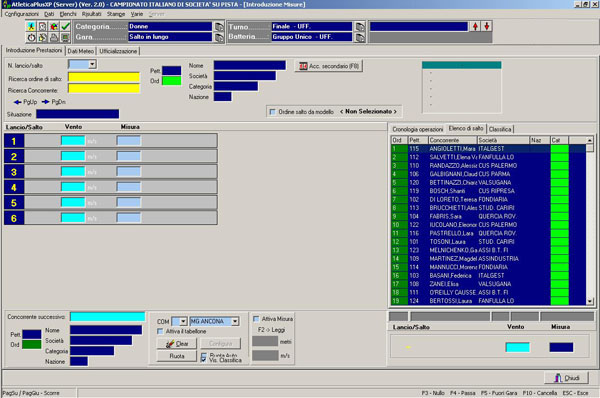Select MARTINEZ,Magdel row in jump list
Viewport: 600px width, 398px height.
click(488, 258)
